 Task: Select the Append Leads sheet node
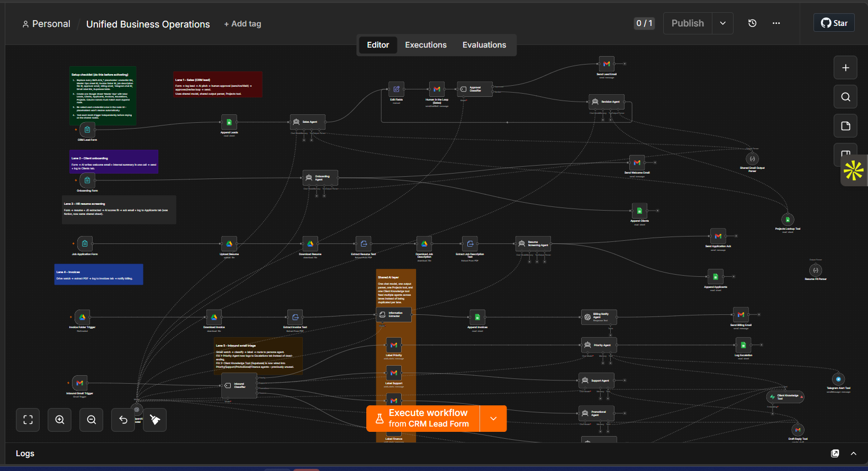pos(229,122)
